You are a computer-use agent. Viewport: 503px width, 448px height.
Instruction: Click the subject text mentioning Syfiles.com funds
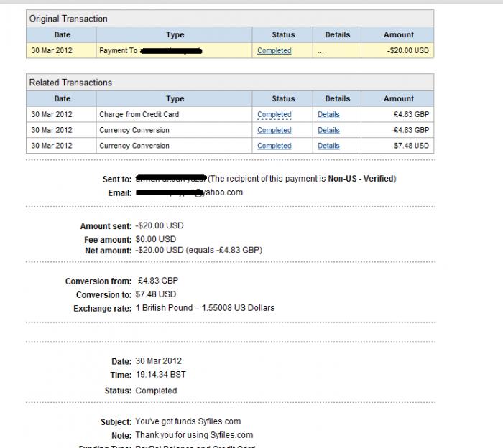click(x=188, y=421)
